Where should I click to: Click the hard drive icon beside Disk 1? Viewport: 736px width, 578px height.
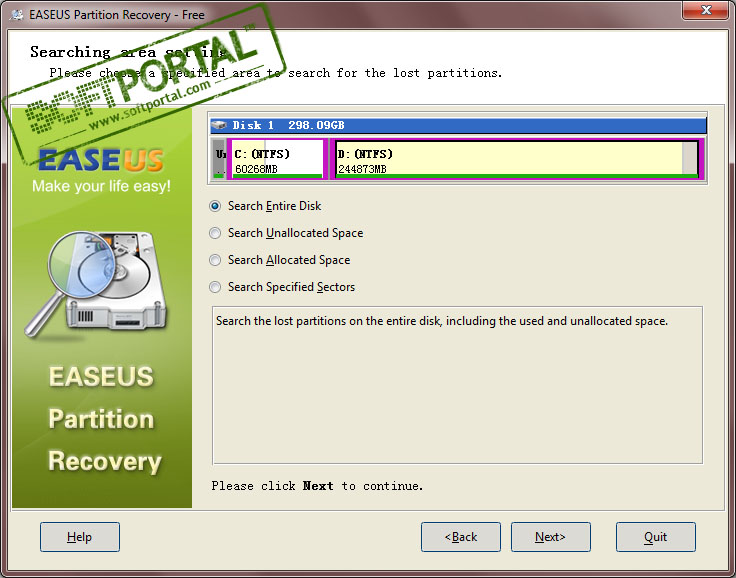coord(219,125)
